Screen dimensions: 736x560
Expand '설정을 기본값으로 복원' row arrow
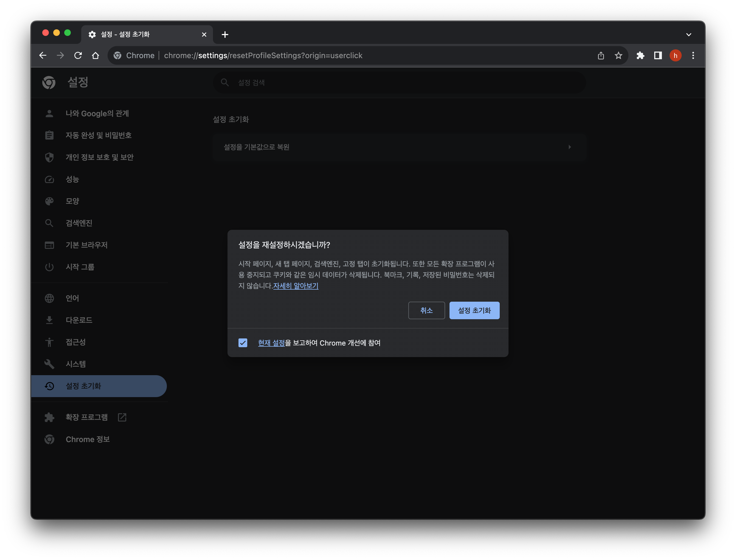click(x=570, y=147)
